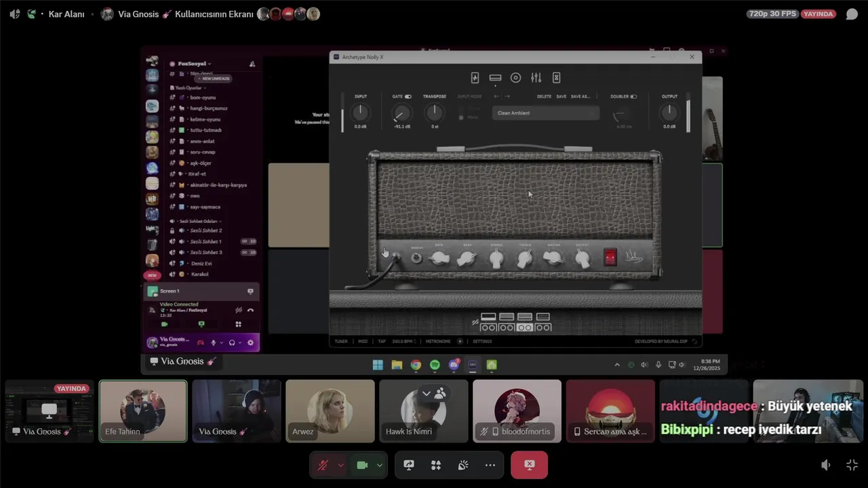
Task: Open plugin SETTINGS in footer
Action: tap(482, 342)
